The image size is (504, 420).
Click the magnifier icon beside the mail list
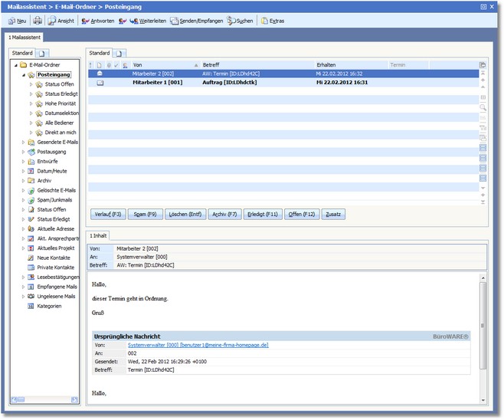(483, 108)
